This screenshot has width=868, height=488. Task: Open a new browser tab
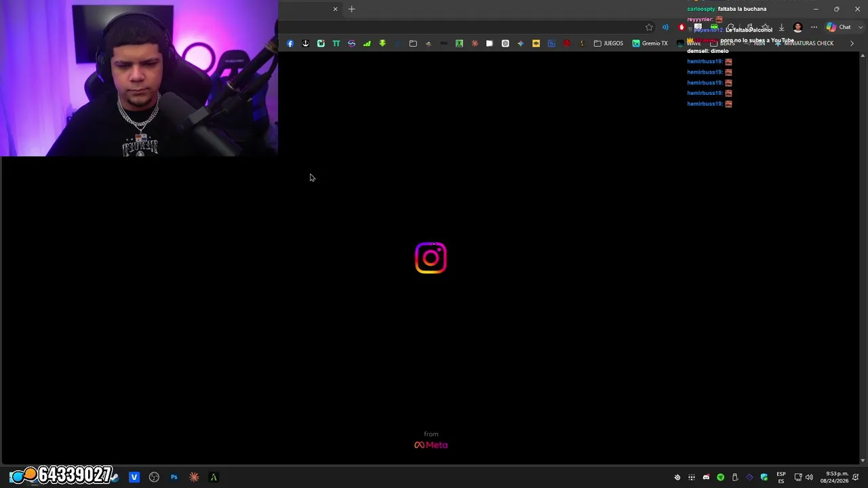(x=351, y=9)
